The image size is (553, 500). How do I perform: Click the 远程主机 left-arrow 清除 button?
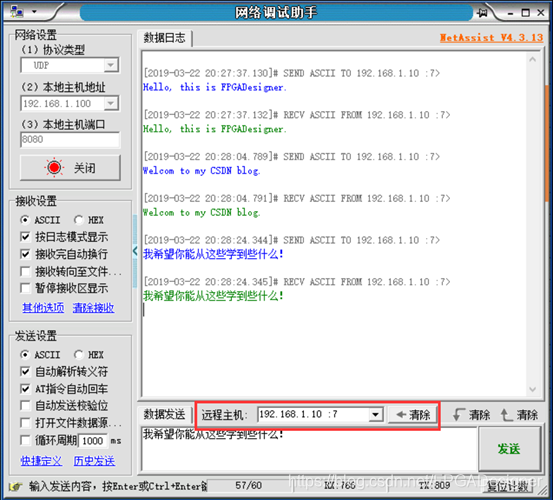(412, 415)
